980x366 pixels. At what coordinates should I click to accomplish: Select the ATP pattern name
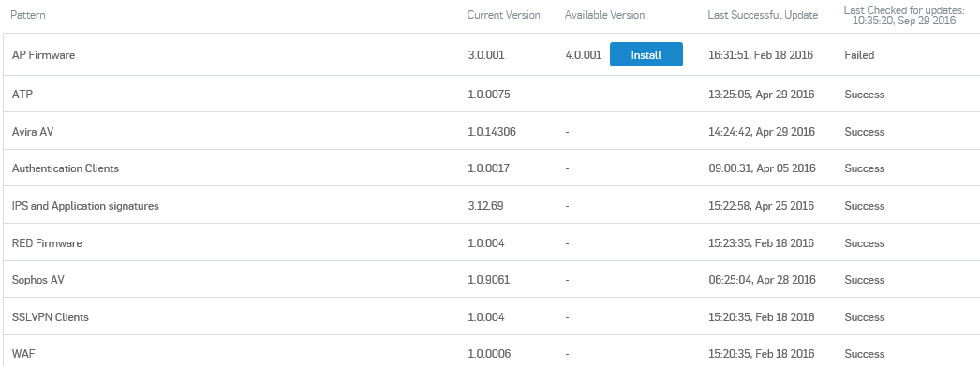pyautogui.click(x=22, y=95)
